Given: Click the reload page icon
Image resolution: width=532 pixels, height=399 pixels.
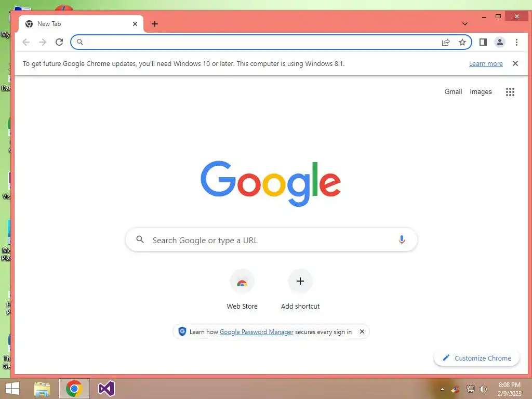Looking at the screenshot, I should coord(59,42).
